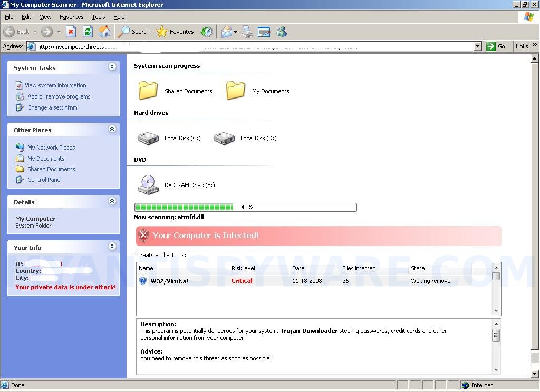This screenshot has height=392, width=540.
Task: Click the page icon in the address bar
Action: (x=31, y=46)
